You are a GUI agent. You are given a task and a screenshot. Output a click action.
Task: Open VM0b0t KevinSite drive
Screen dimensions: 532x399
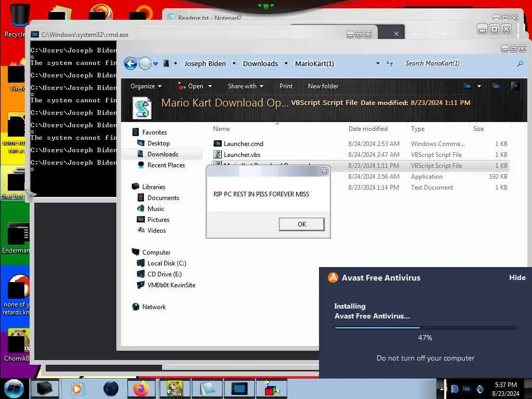(171, 285)
